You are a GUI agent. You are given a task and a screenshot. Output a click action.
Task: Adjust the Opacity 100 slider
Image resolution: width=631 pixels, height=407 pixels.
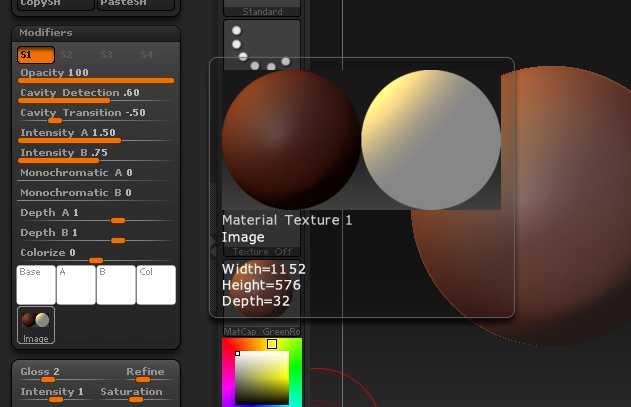coord(96,75)
